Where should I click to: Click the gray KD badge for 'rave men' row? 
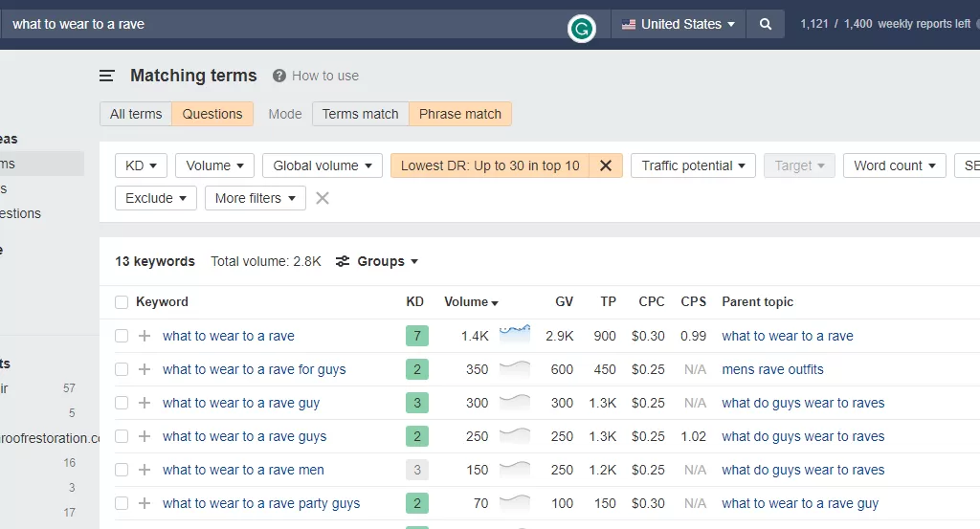(417, 470)
